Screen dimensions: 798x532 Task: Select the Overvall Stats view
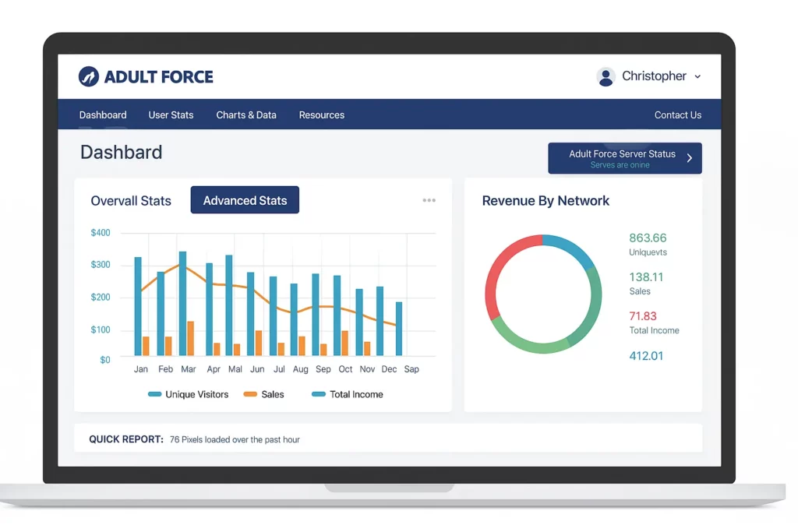[x=130, y=201]
